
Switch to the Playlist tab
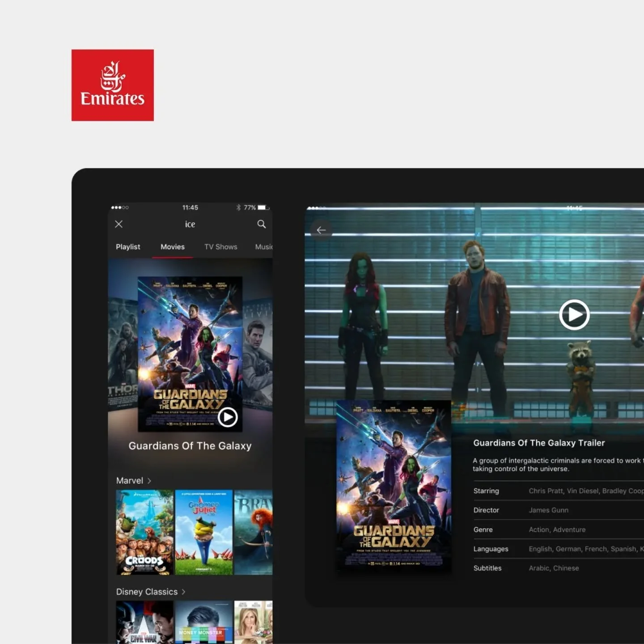(x=128, y=247)
